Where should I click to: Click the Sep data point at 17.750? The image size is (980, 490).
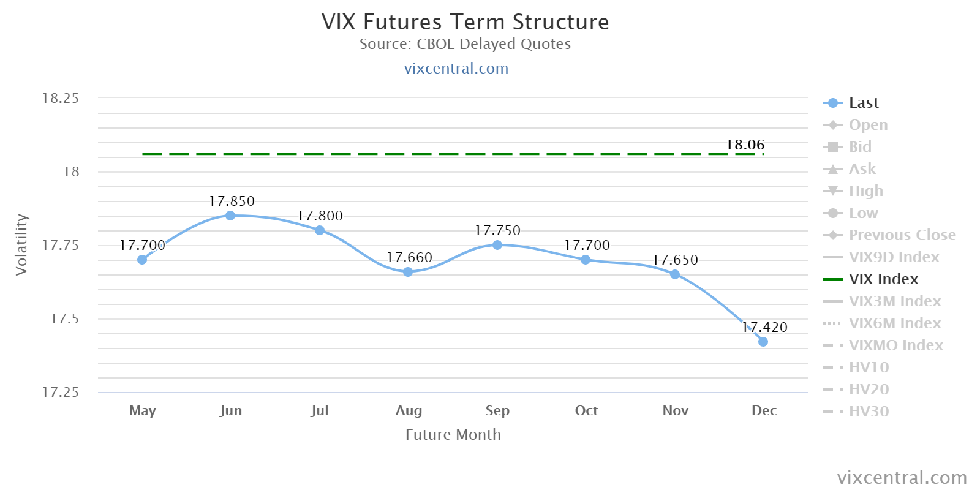click(x=497, y=245)
